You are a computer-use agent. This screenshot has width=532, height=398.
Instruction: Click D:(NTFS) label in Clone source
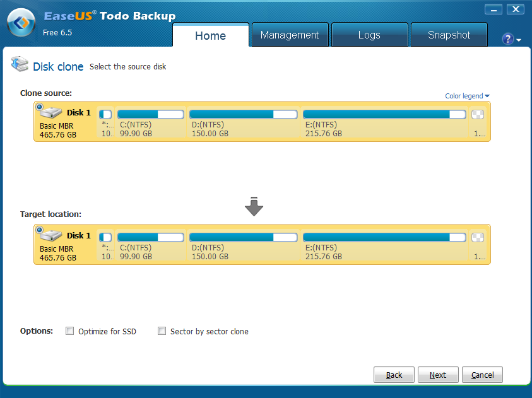[x=208, y=125]
